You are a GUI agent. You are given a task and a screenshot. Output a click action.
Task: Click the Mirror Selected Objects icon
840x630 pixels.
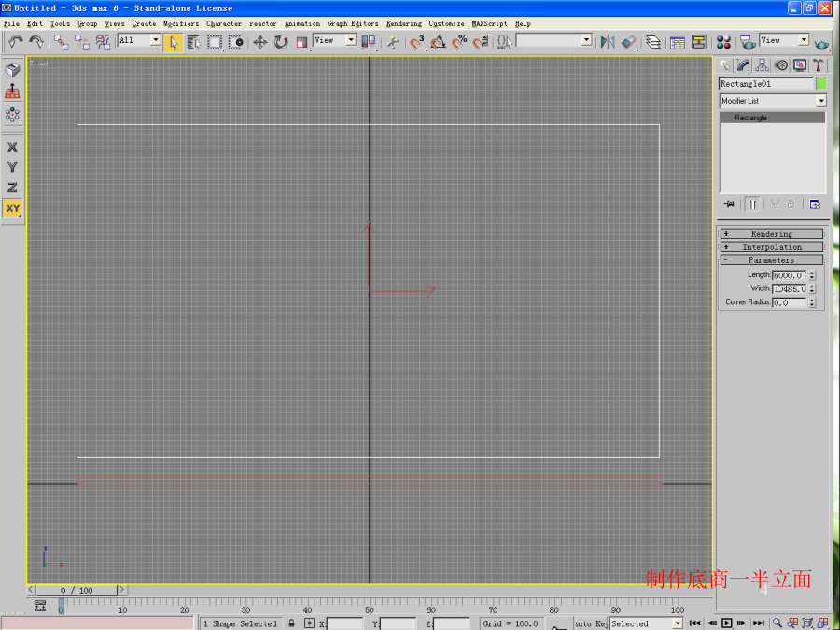[x=608, y=42]
